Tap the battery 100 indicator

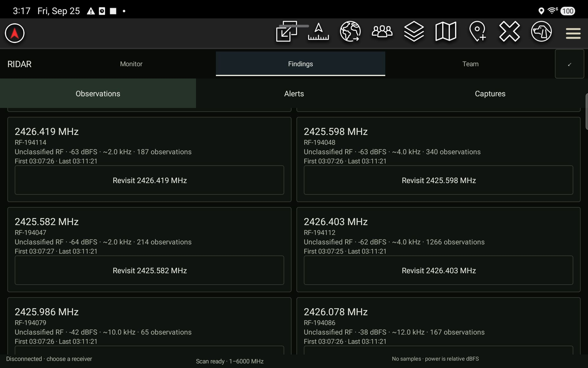click(568, 11)
